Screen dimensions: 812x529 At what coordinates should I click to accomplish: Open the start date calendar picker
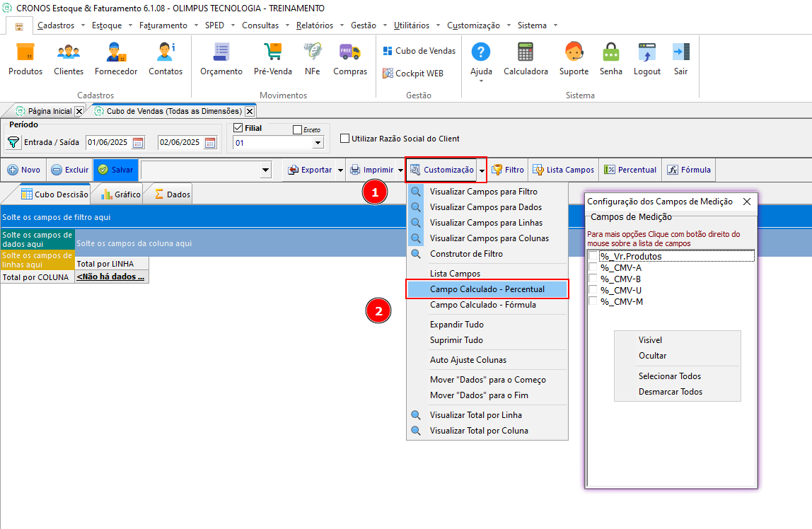[138, 143]
